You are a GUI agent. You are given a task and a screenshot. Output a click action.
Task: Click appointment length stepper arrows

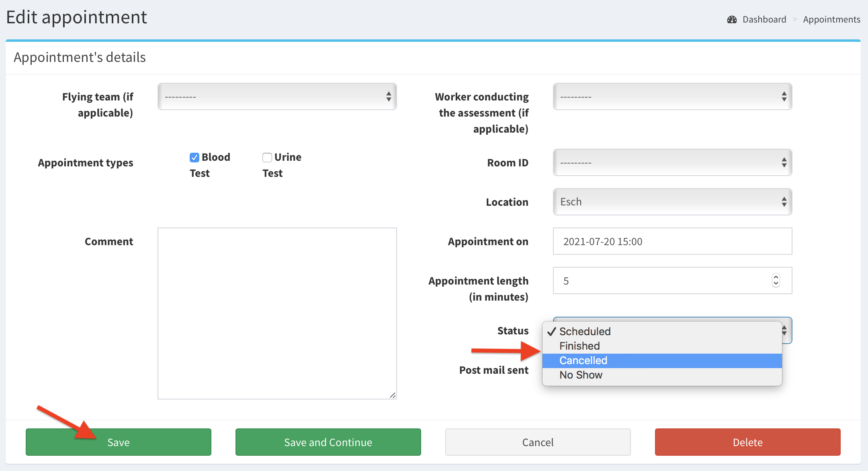click(776, 281)
